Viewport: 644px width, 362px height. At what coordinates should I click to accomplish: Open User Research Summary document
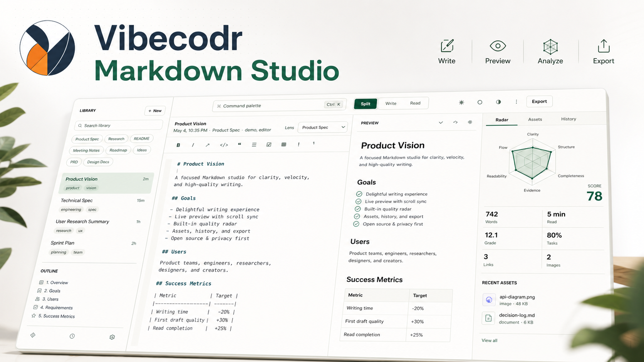(98, 226)
